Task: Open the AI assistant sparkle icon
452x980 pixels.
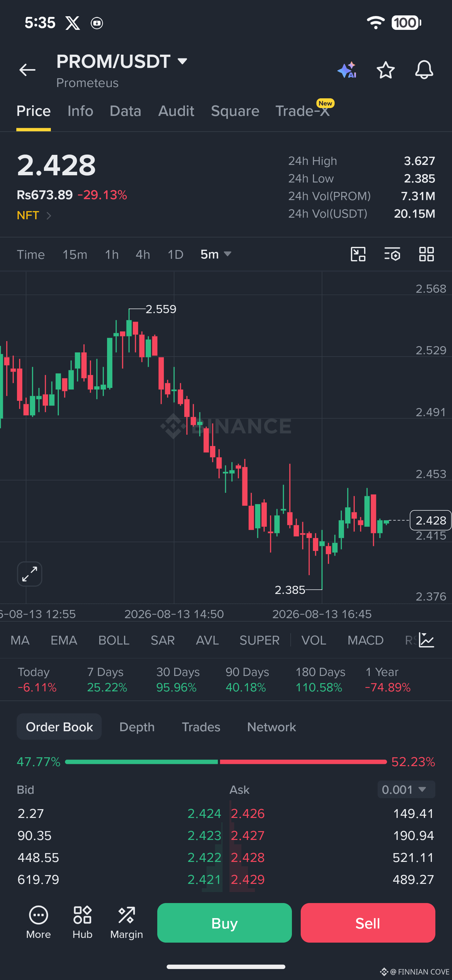Action: tap(347, 70)
